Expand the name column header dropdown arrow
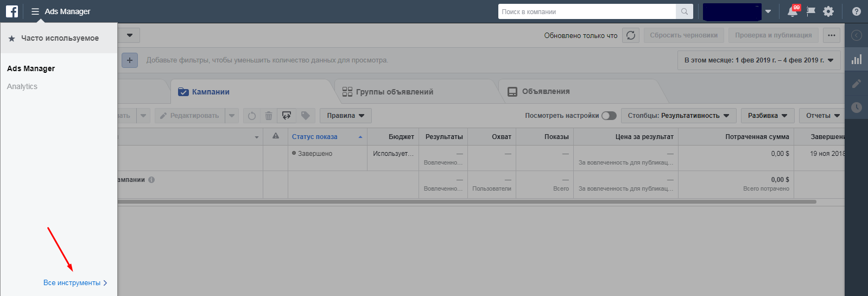 pyautogui.click(x=257, y=137)
